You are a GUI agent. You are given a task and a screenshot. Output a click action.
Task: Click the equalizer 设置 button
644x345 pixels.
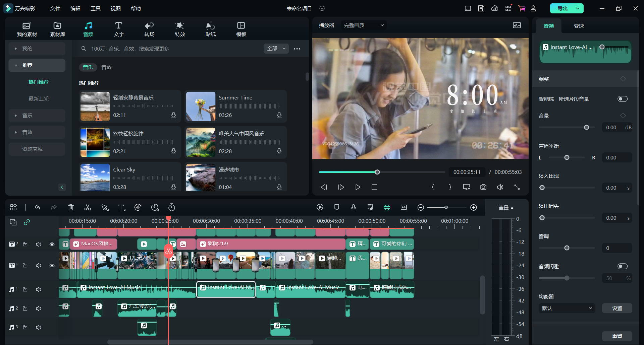[x=617, y=308]
